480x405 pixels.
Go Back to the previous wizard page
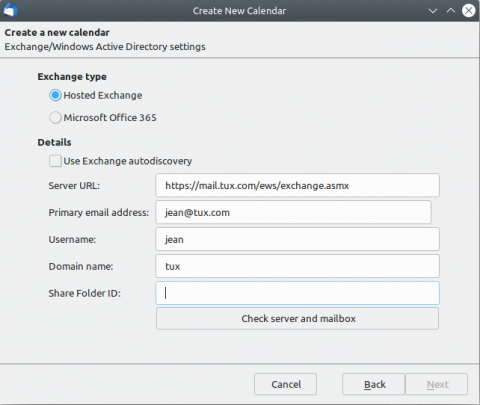pos(374,384)
